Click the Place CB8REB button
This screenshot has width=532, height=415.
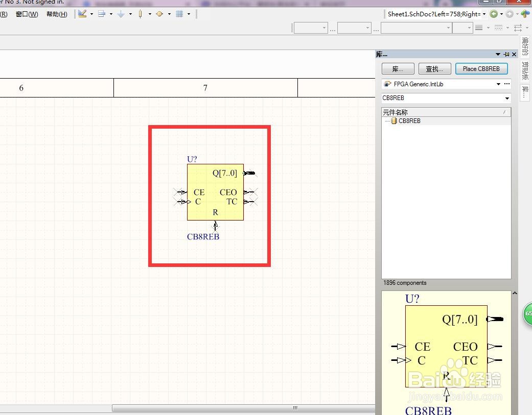tap(481, 69)
